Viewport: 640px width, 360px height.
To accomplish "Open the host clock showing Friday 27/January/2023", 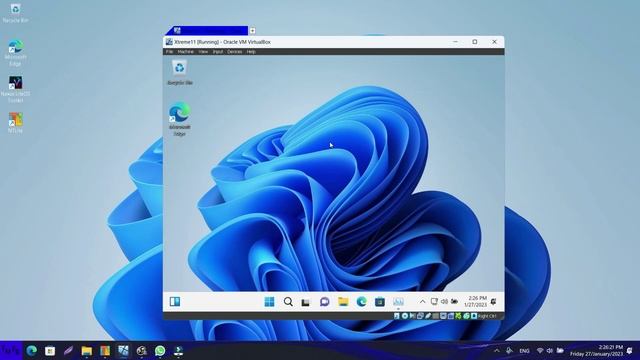I will 597,351.
